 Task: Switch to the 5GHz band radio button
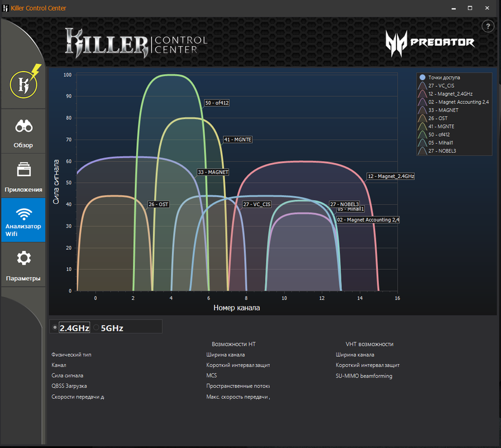point(97,327)
